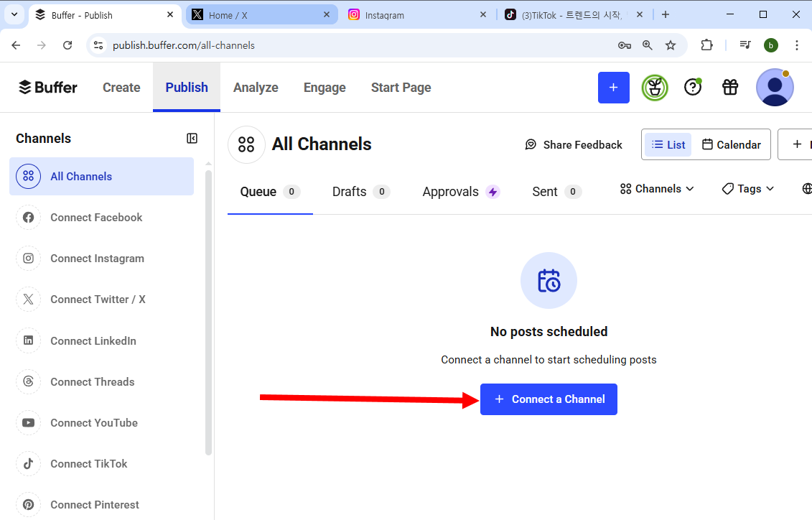Open the Engage section
The image size is (812, 520).
(x=325, y=88)
